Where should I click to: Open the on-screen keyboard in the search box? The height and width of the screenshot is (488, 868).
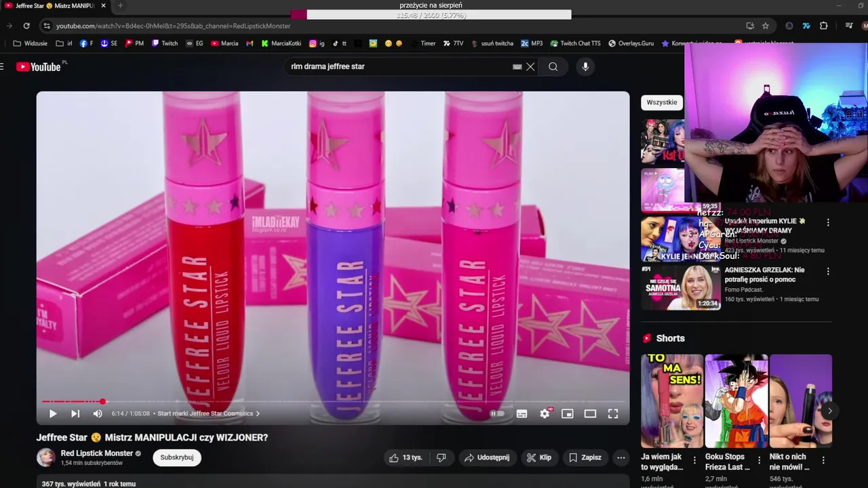point(517,66)
